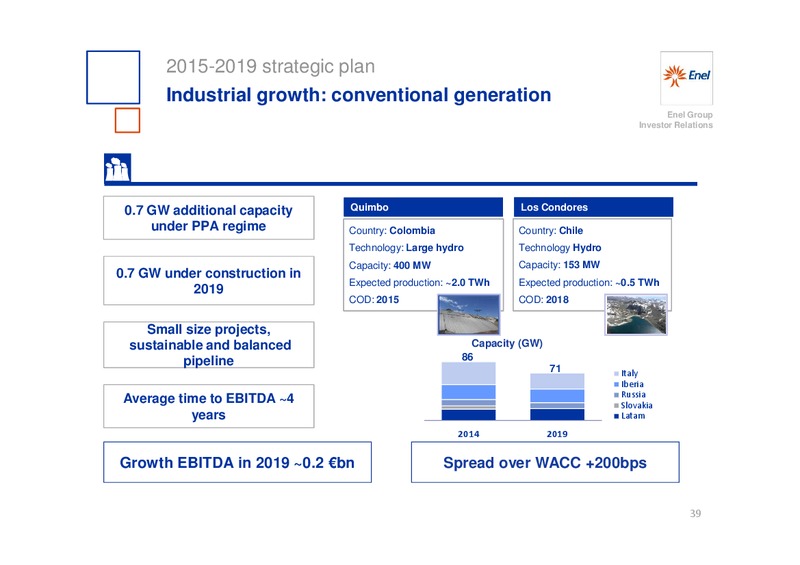This screenshot has height=565, width=800.
Task: Click '0.7 GW under construction in 2019' box
Action: click(209, 281)
